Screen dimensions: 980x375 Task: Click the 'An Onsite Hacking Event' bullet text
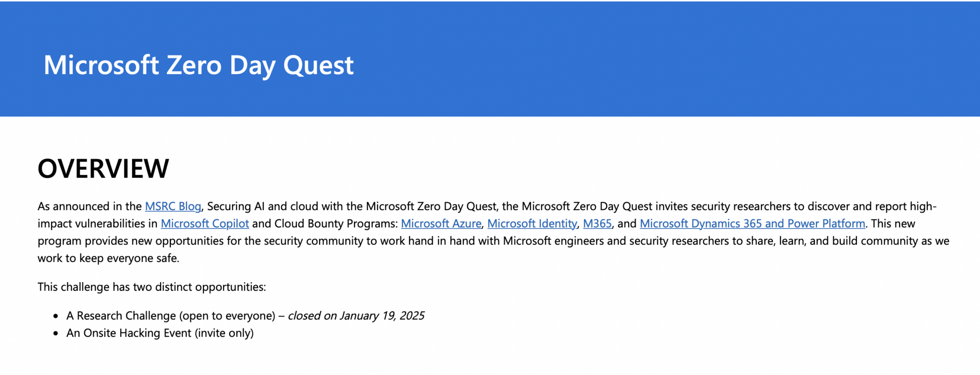(x=129, y=333)
